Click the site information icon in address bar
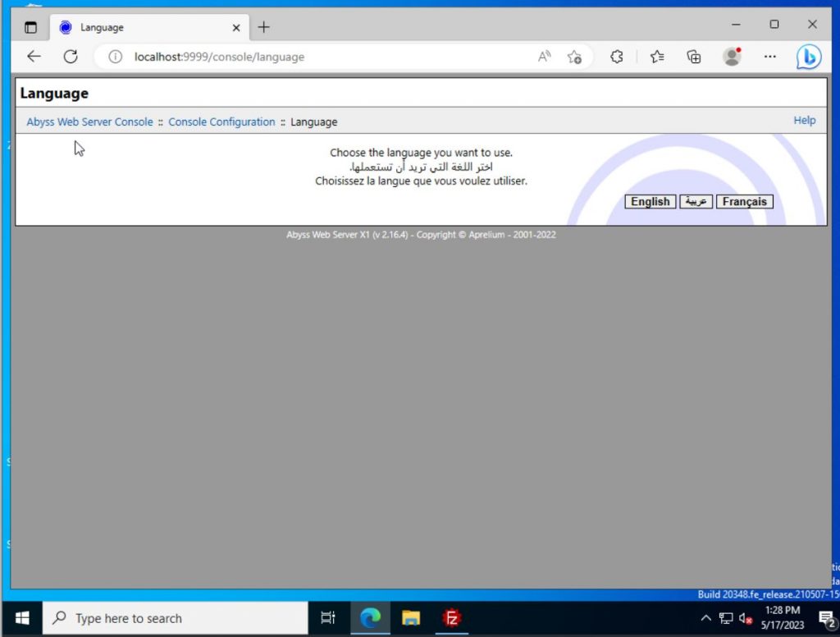 (114, 57)
